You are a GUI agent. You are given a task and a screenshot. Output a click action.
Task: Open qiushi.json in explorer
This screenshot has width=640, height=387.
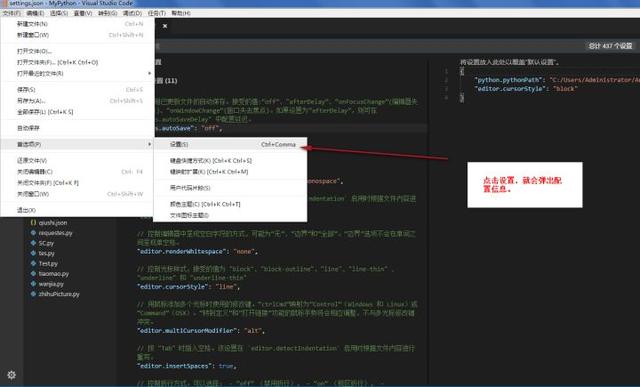53,222
